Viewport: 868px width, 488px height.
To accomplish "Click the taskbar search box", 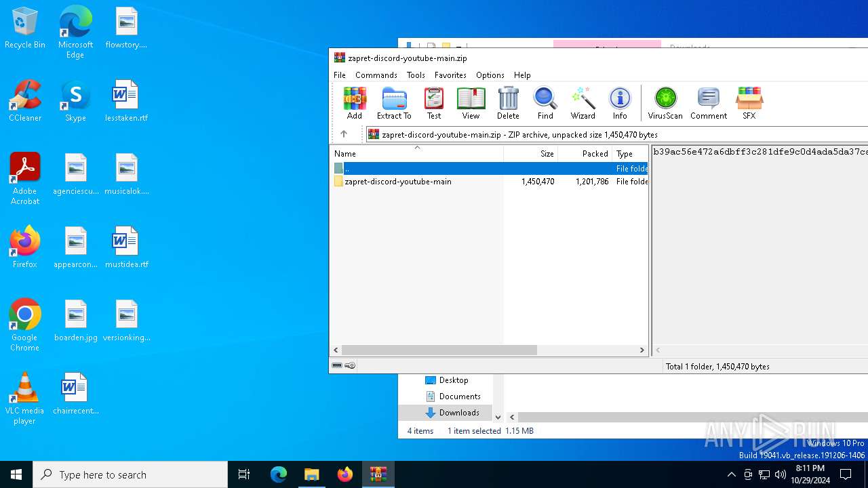I will click(130, 474).
